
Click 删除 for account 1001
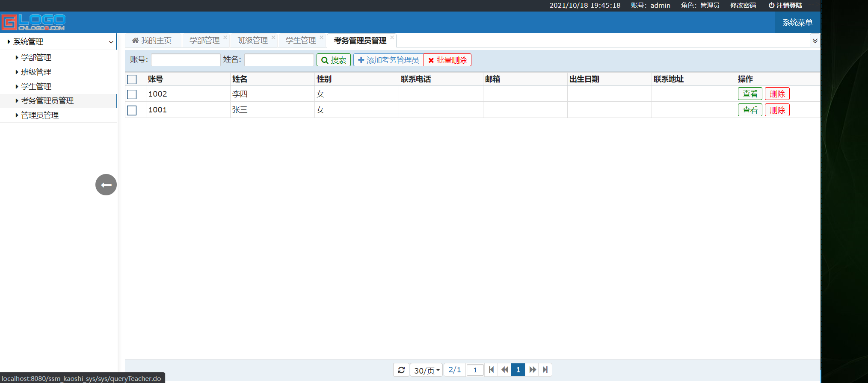[777, 110]
